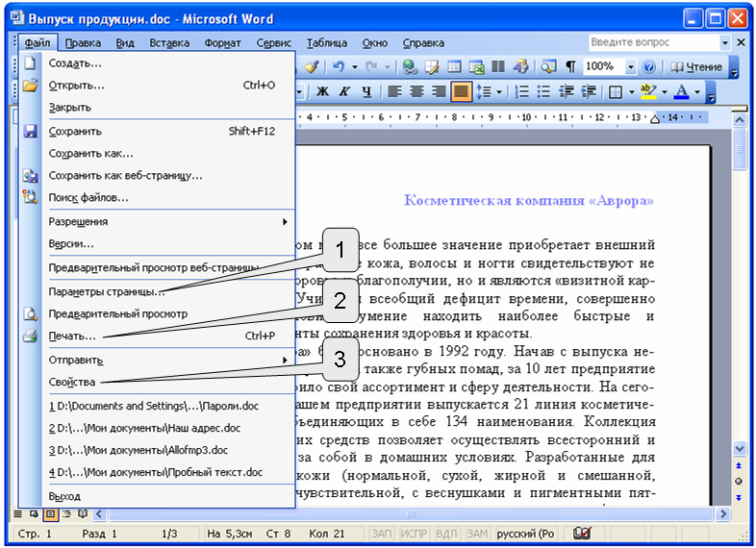Click the Columns icon
The image size is (756, 548).
pyautogui.click(x=498, y=66)
